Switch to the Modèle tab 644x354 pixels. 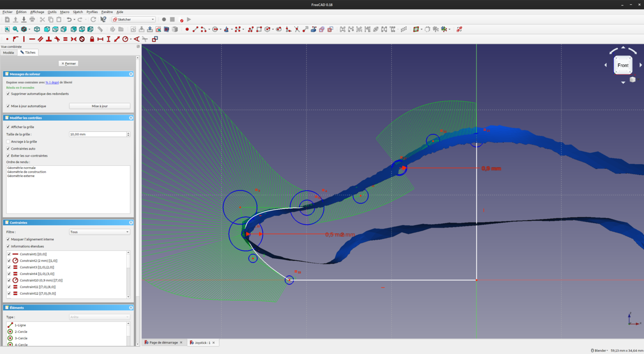pos(9,52)
